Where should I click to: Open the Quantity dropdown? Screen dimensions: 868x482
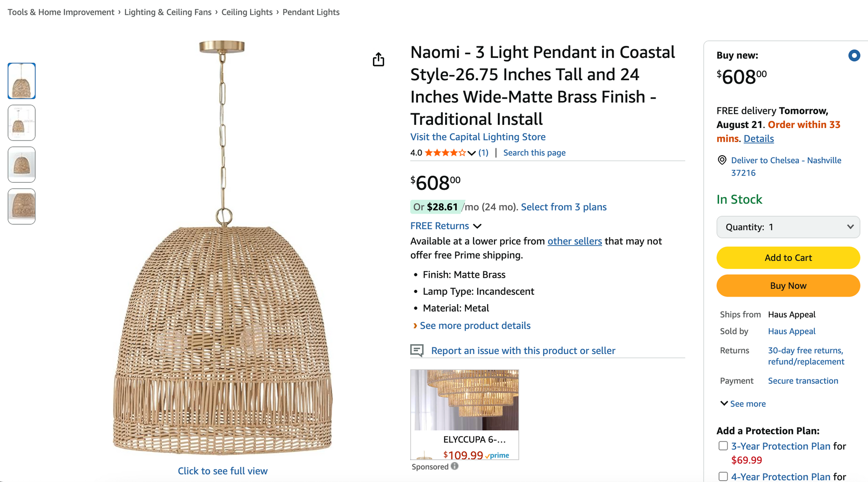[788, 227]
